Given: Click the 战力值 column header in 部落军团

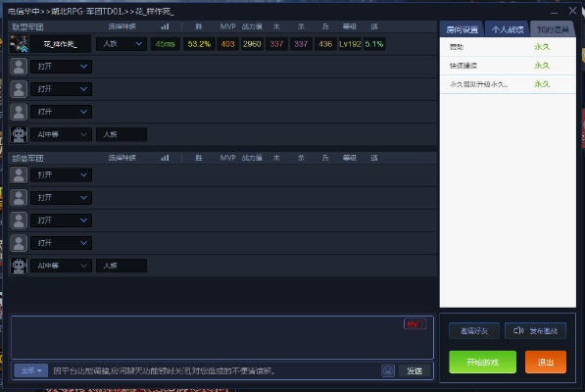Looking at the screenshot, I should tap(252, 158).
